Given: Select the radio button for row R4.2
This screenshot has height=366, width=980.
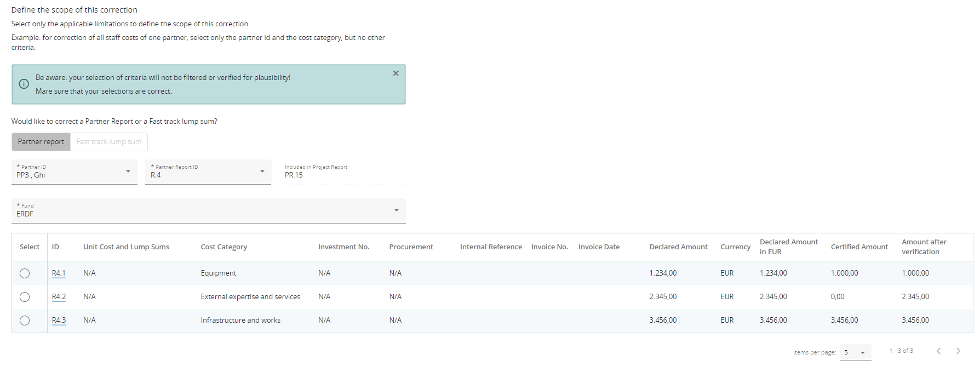Looking at the screenshot, I should 25,297.
